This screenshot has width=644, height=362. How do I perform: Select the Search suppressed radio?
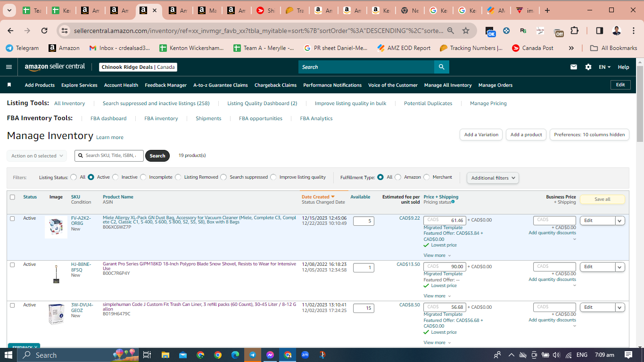pyautogui.click(x=224, y=177)
